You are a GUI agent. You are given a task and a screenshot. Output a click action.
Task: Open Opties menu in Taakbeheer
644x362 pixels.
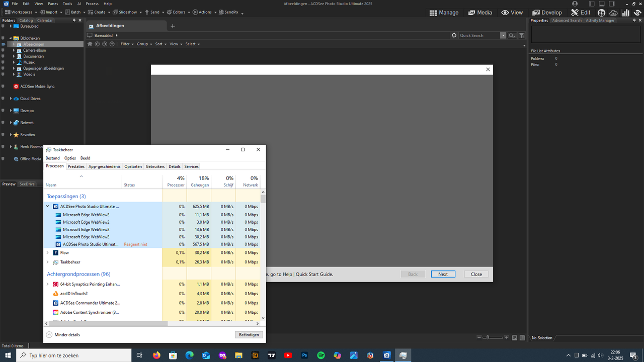[x=70, y=158]
